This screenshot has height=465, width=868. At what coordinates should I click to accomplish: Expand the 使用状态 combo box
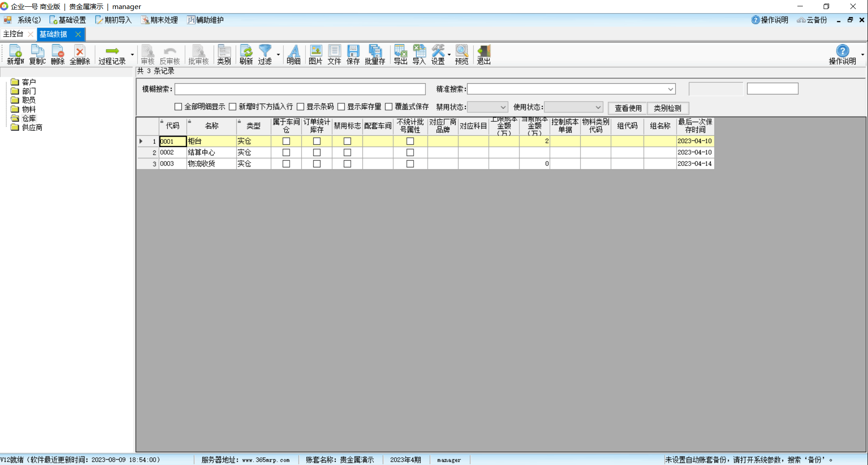tap(598, 107)
